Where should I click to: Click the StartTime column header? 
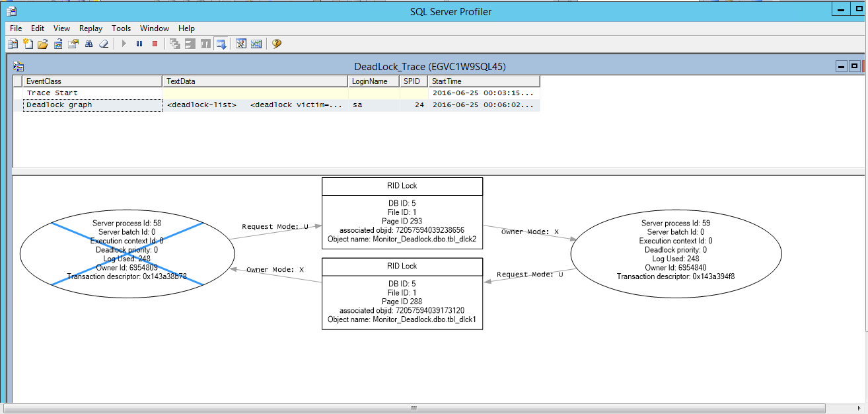click(484, 81)
